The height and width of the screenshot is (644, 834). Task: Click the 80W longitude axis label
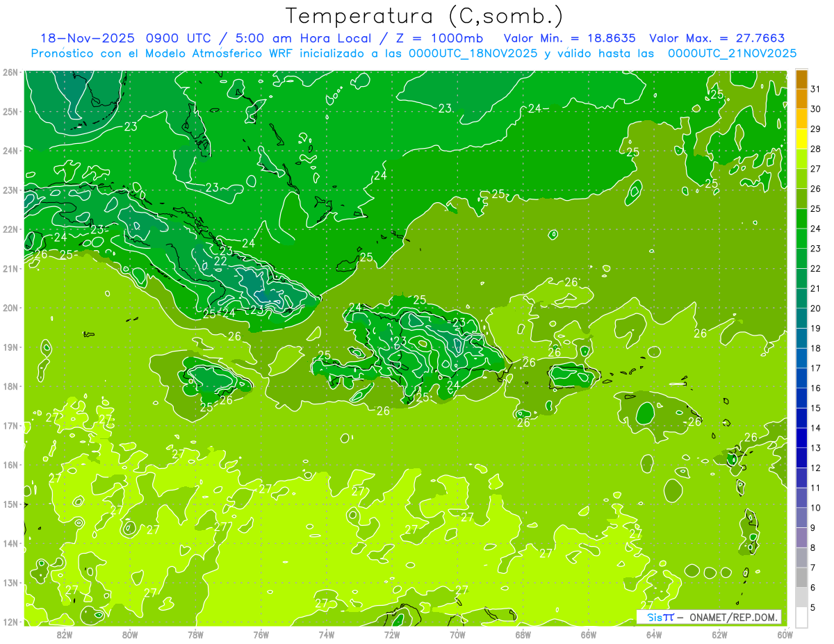coord(129,634)
